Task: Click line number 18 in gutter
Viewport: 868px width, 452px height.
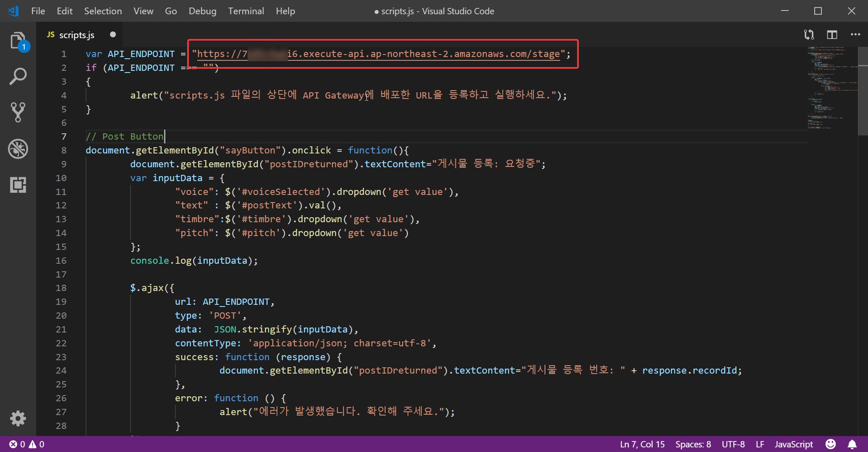Action: tap(61, 288)
